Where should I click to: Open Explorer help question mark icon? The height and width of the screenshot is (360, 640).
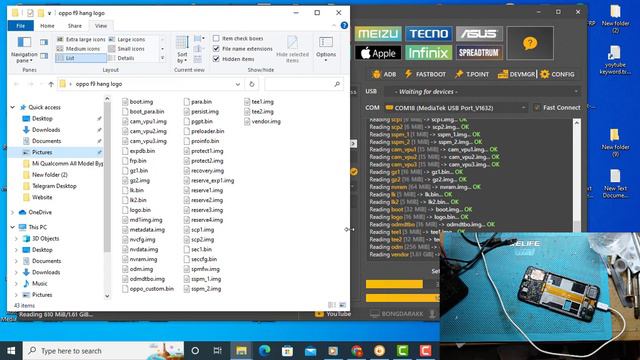[344, 25]
